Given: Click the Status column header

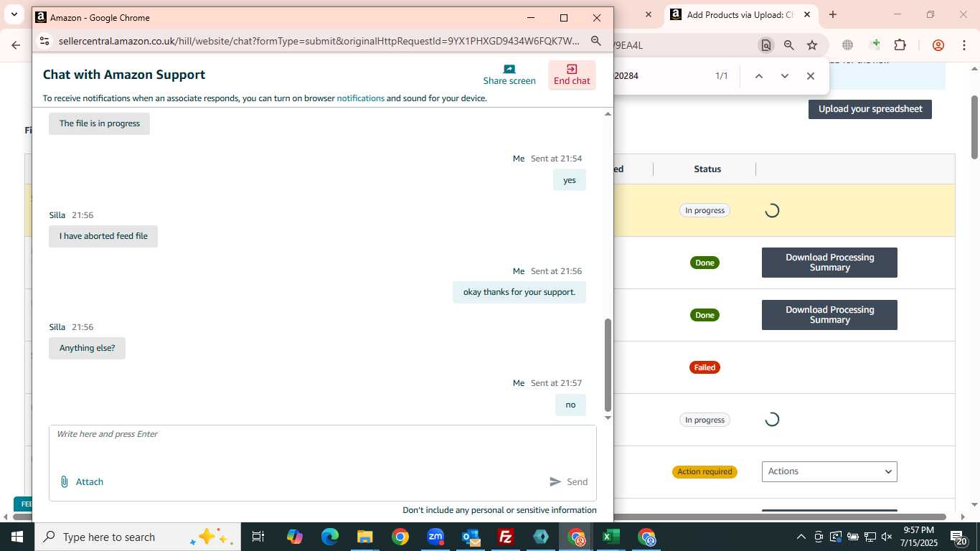Looking at the screenshot, I should point(707,169).
